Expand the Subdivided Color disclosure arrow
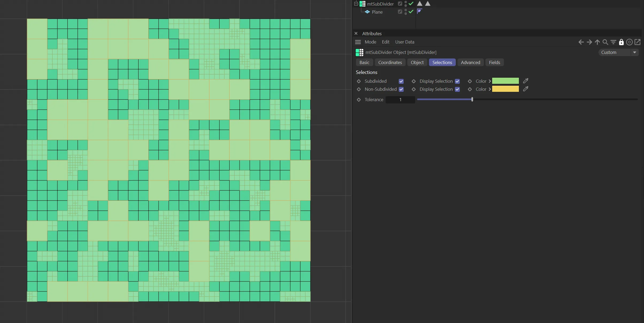644x323 pixels. coord(490,81)
